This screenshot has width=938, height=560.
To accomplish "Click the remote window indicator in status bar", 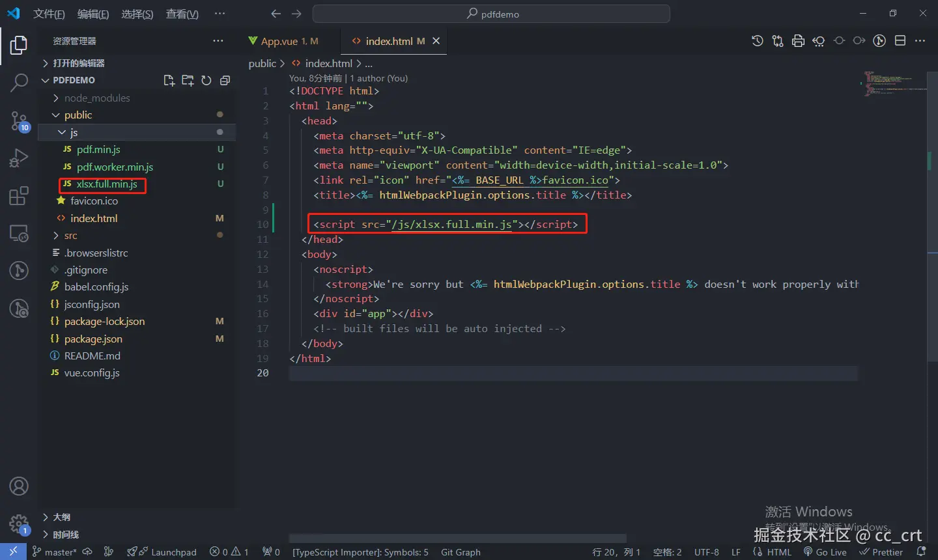I will tap(13, 552).
